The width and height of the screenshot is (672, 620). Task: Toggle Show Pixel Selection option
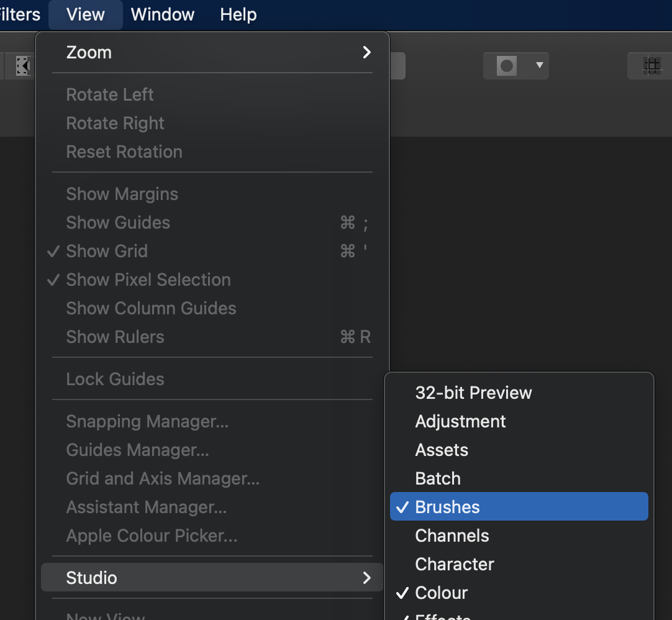click(x=148, y=280)
